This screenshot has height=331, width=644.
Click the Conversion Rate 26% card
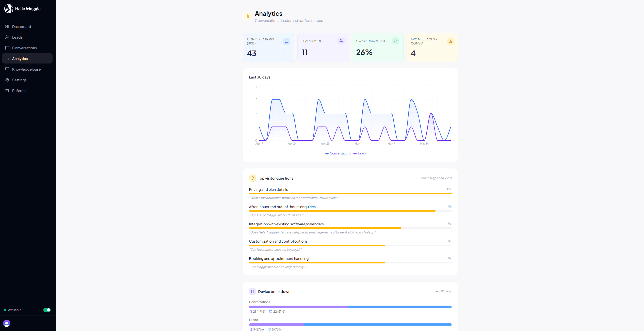378,48
